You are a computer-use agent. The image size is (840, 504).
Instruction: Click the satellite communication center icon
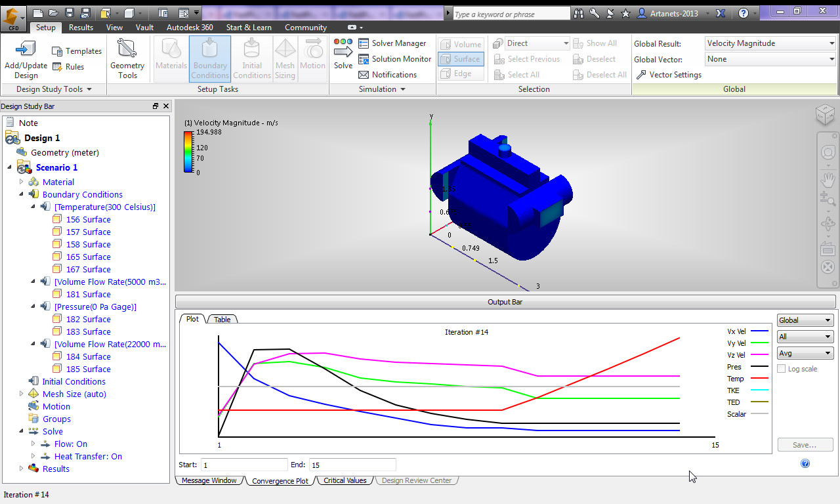(x=610, y=13)
